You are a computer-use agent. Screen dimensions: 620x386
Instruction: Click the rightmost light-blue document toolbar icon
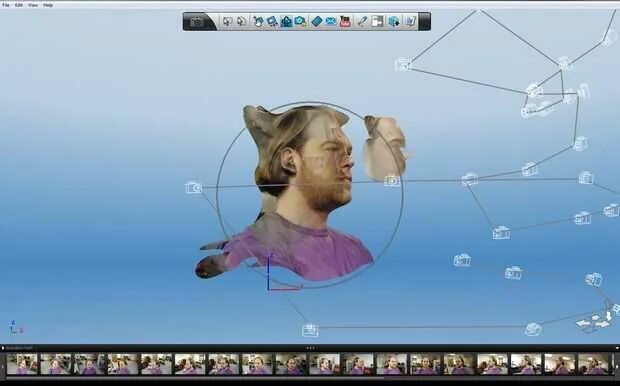point(410,21)
